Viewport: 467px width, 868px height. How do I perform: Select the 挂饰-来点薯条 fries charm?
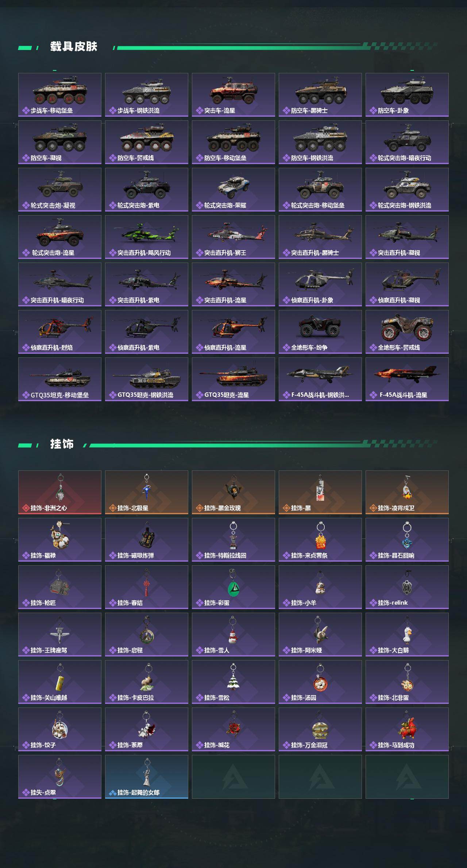320,540
